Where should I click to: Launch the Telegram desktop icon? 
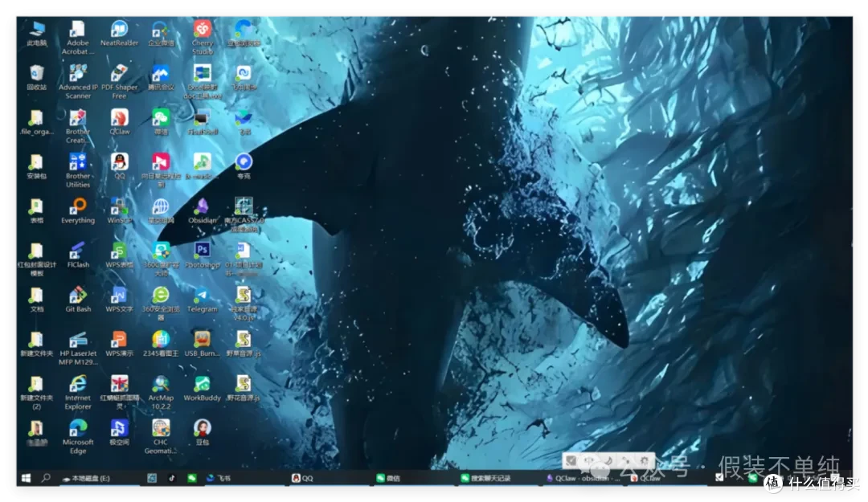(202, 300)
